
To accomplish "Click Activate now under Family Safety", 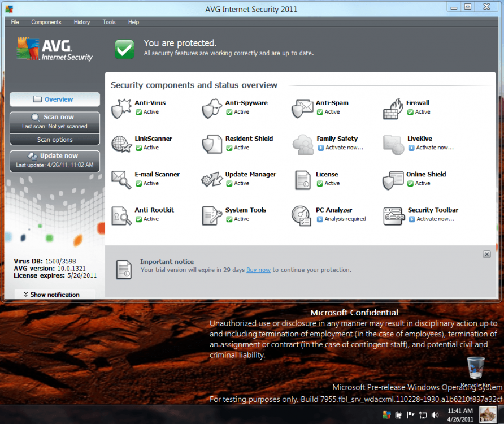I will [344, 148].
